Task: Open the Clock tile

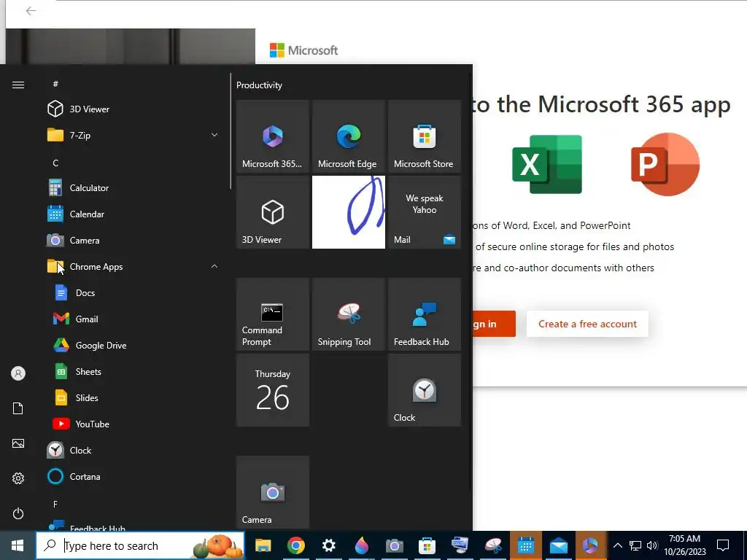Action: click(424, 390)
